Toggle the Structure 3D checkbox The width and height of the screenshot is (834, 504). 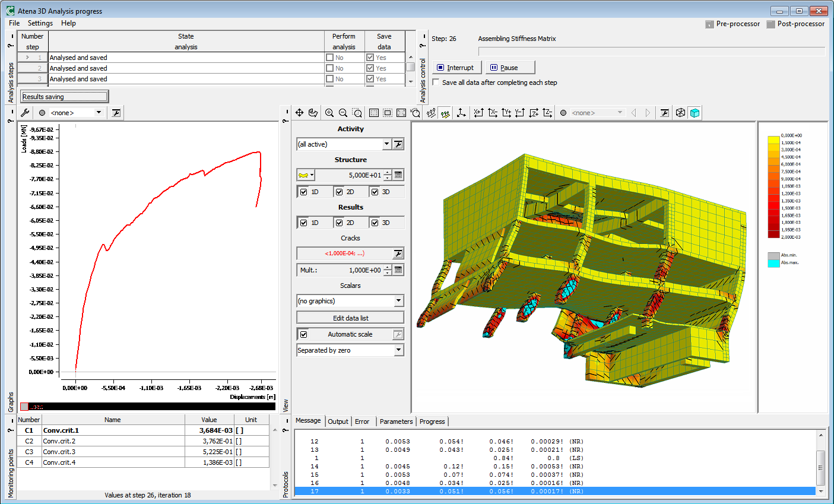point(375,192)
